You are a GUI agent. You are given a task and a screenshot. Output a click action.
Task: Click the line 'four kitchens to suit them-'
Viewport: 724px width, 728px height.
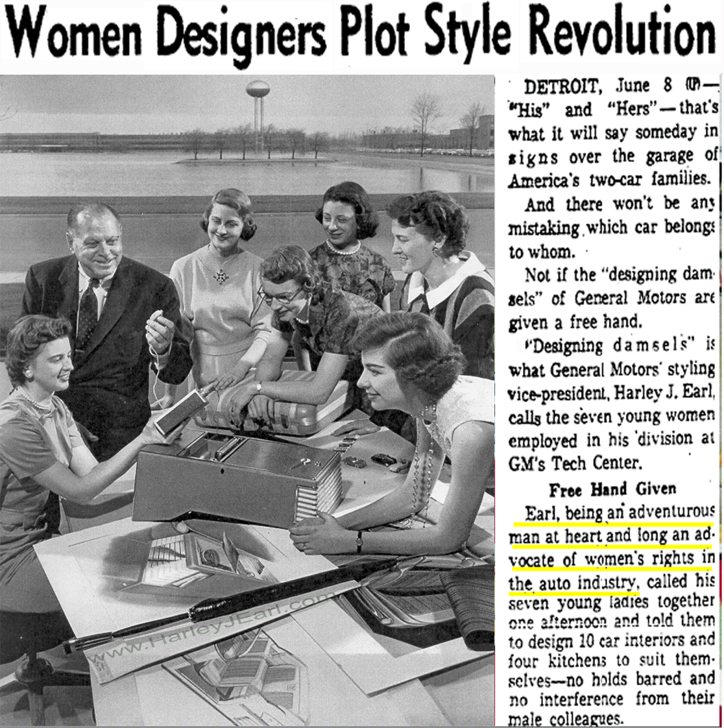click(x=612, y=661)
